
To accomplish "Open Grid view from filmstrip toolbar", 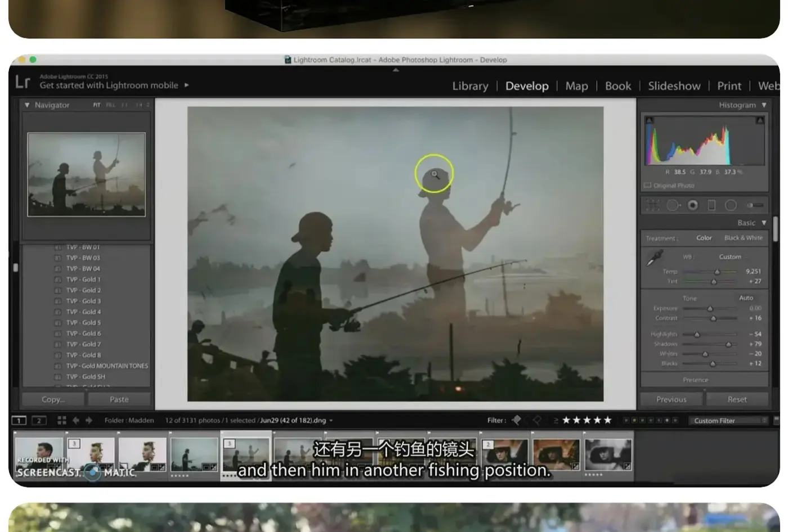I will tap(62, 420).
